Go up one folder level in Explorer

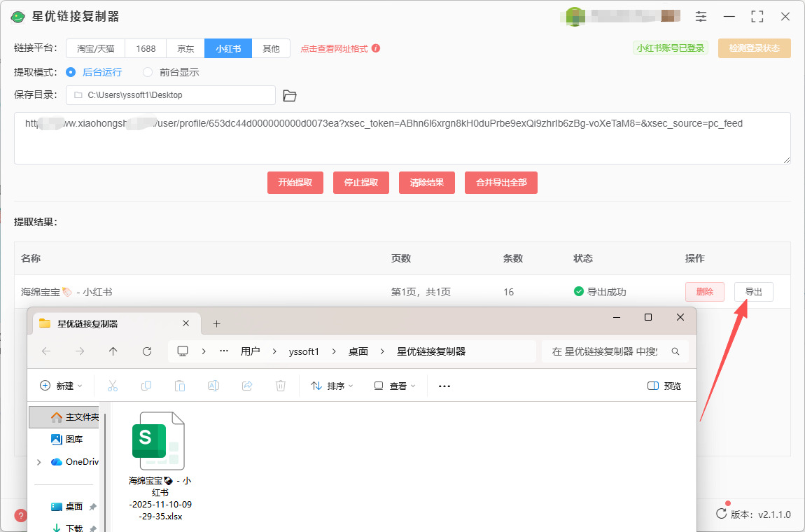113,351
